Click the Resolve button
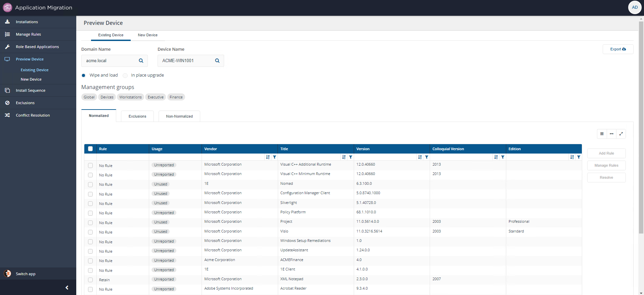Image resolution: width=644 pixels, height=295 pixels. (x=606, y=177)
